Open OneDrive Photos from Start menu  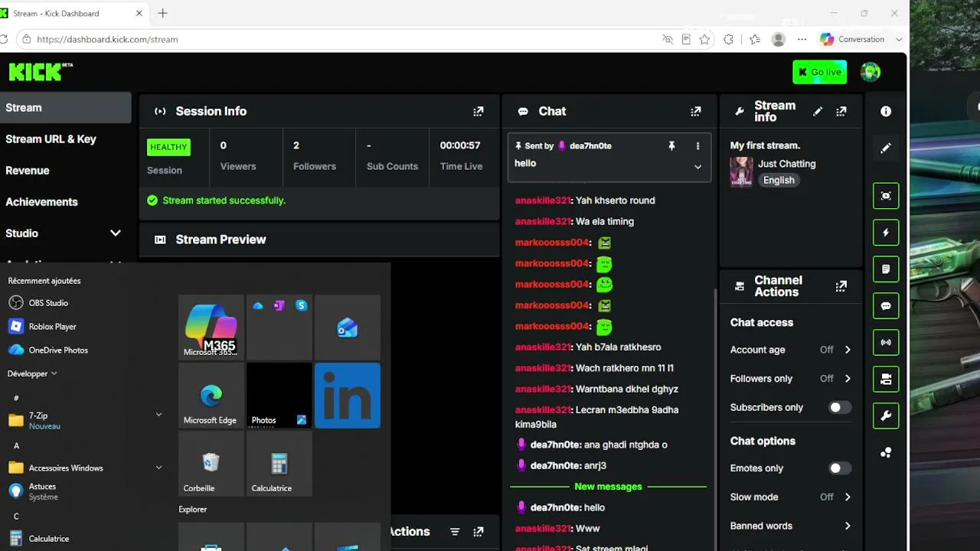[47, 350]
